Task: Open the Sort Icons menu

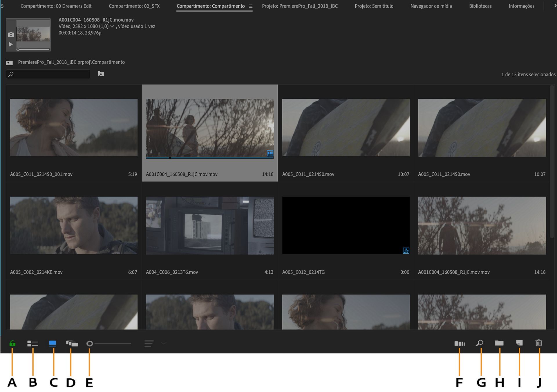Action: pyautogui.click(x=149, y=344)
